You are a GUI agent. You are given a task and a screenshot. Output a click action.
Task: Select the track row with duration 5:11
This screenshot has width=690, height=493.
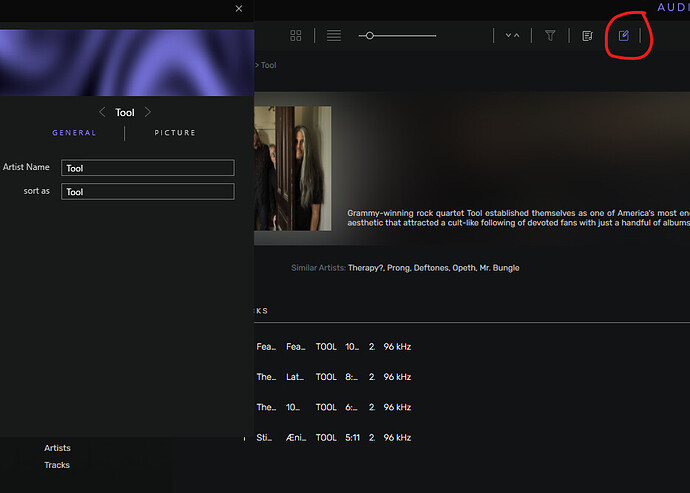point(334,438)
